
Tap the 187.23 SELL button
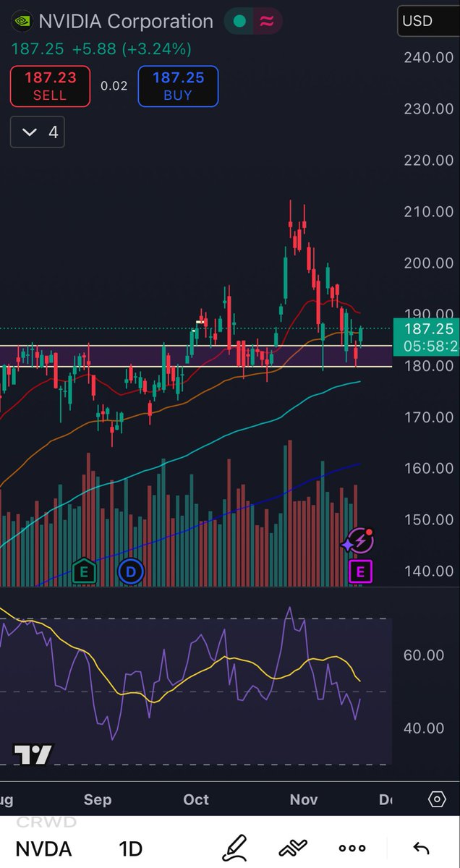(x=50, y=86)
